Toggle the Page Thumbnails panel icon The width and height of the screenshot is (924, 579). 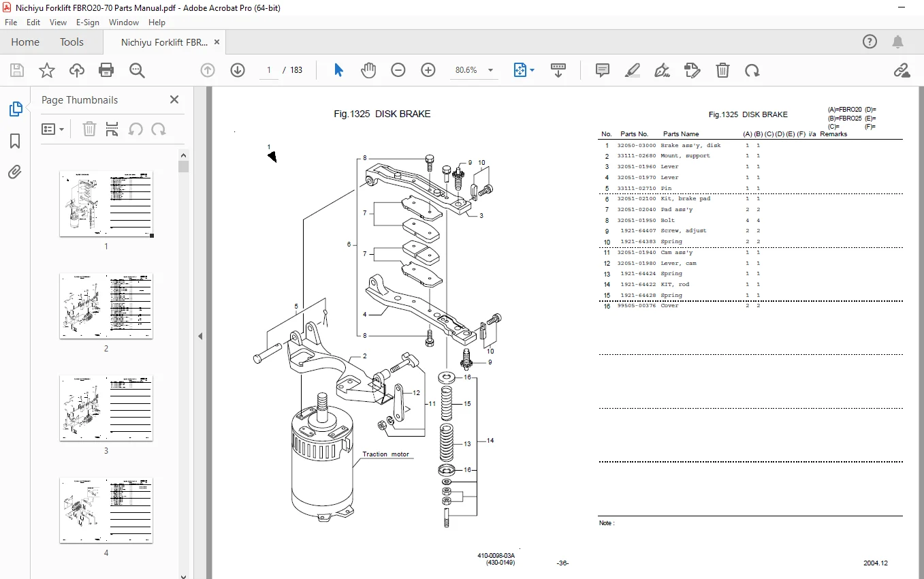click(x=15, y=109)
